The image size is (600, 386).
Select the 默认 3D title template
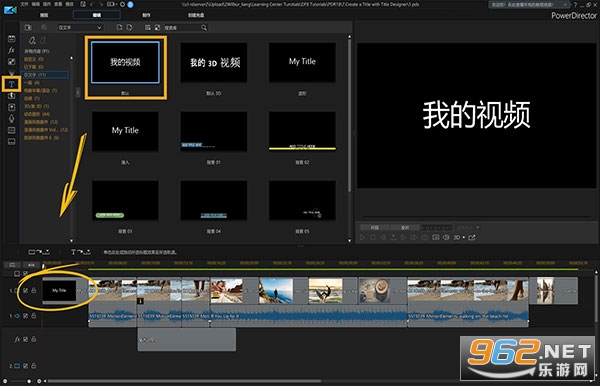click(x=214, y=62)
